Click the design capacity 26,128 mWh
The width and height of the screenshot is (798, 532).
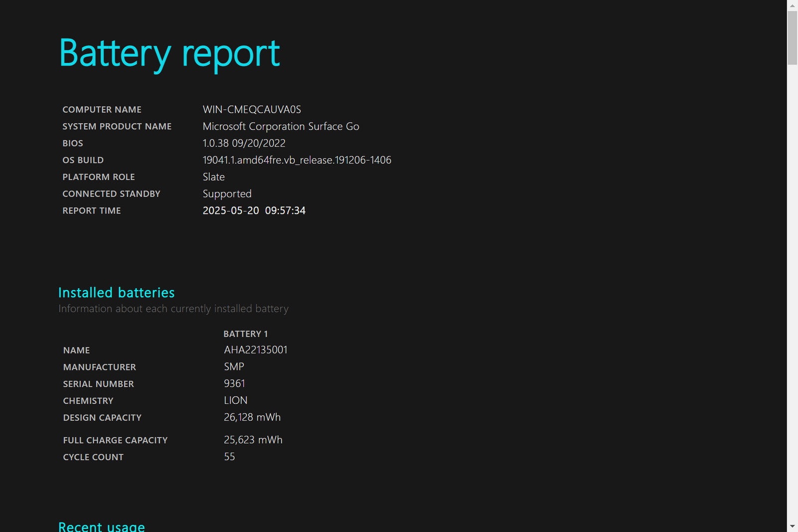[x=252, y=417]
